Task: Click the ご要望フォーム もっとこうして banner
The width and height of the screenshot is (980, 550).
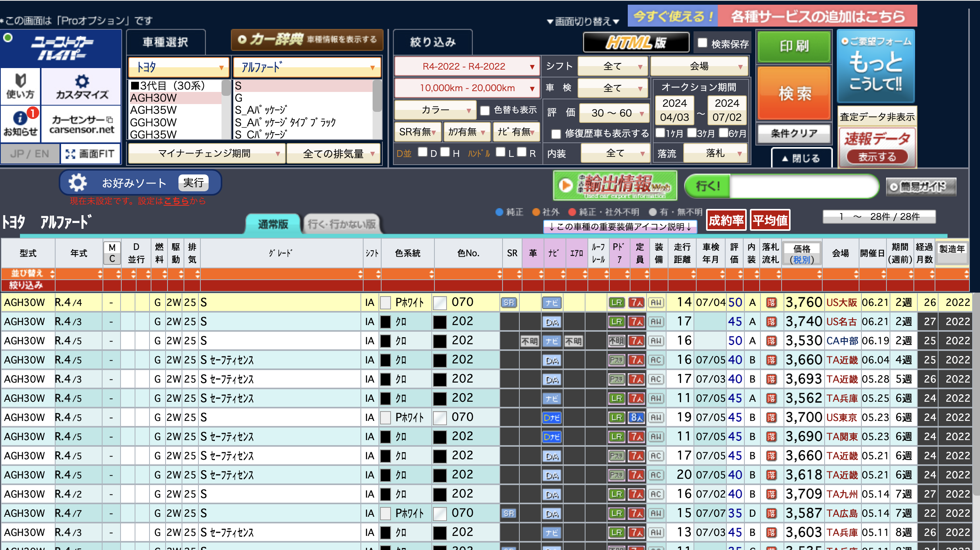Action: pyautogui.click(x=876, y=66)
